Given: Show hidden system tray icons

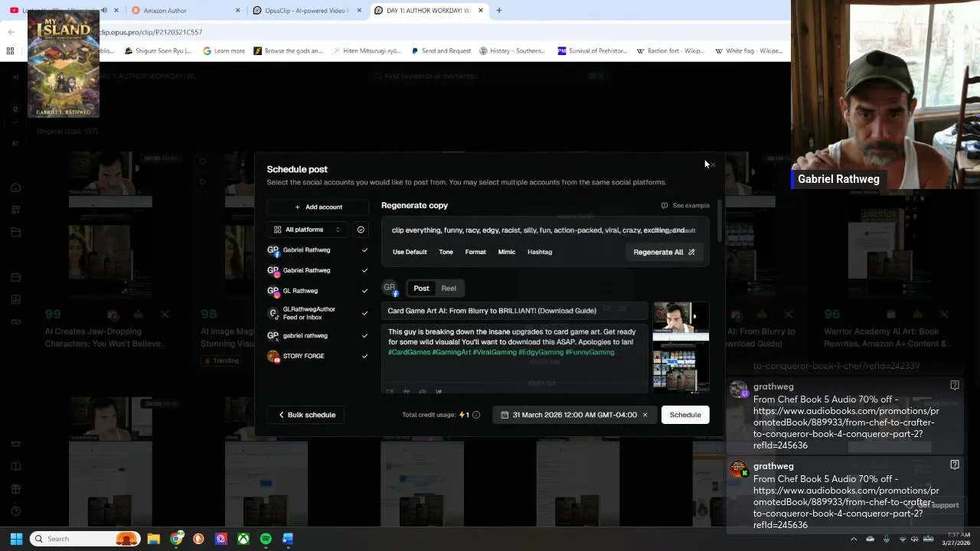Looking at the screenshot, I should tap(854, 539).
